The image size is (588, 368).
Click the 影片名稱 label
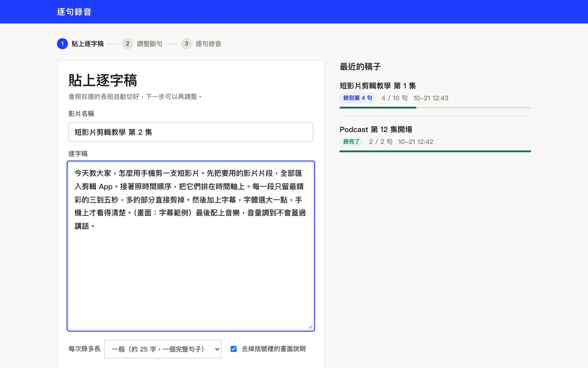81,114
